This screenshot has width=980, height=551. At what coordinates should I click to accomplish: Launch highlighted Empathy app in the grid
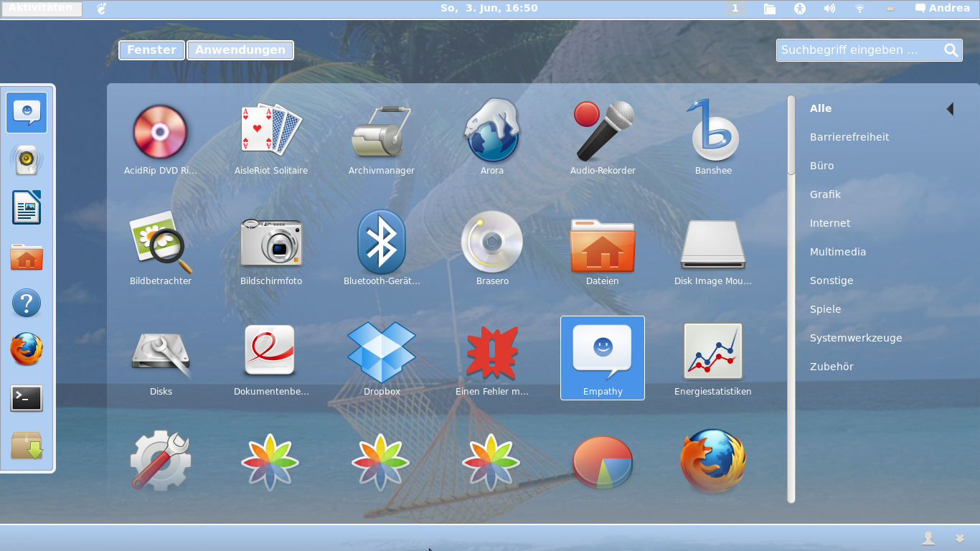603,358
